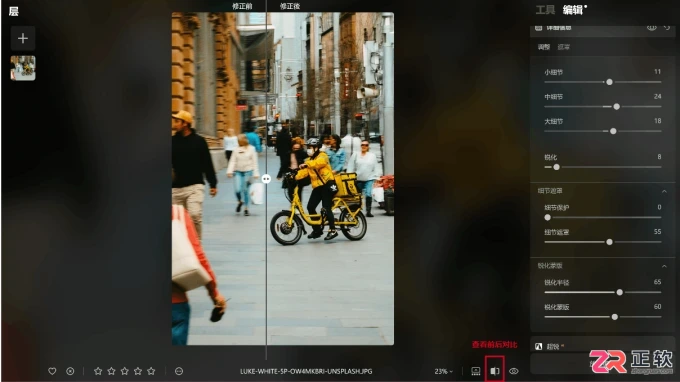Open the circled more-options icon after the rating stars
The image size is (680, 382).
[x=179, y=371]
